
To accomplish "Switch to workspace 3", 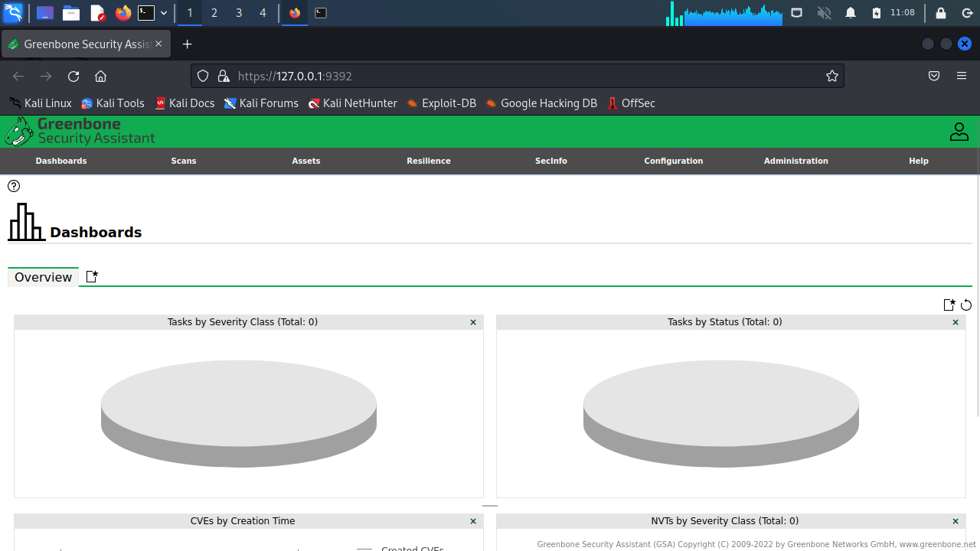I will [x=239, y=13].
